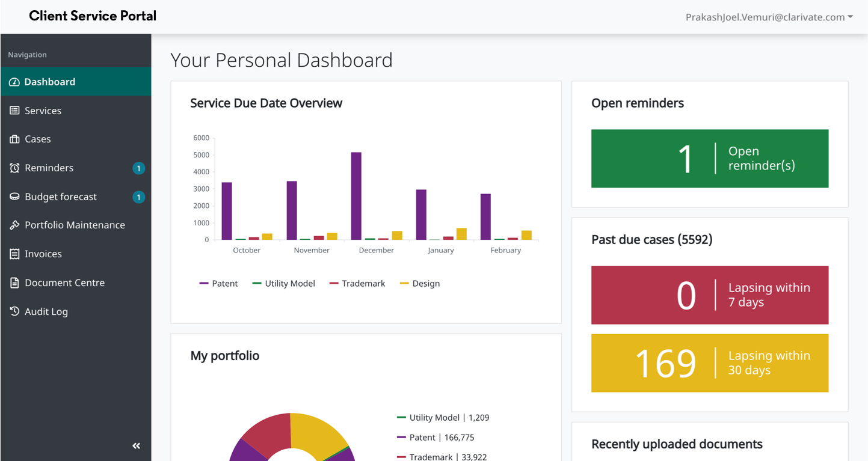
Task: Hide the Design series via legend
Action: [x=420, y=284]
